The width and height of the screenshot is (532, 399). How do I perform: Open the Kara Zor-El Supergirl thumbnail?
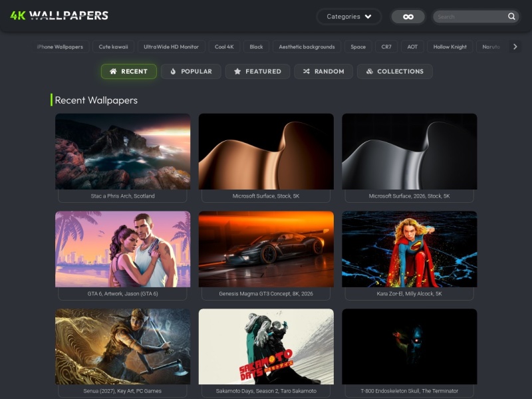pyautogui.click(x=410, y=249)
